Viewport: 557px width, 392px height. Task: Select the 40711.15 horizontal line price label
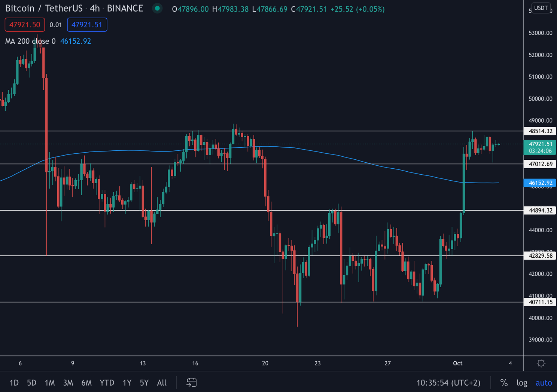pos(540,302)
